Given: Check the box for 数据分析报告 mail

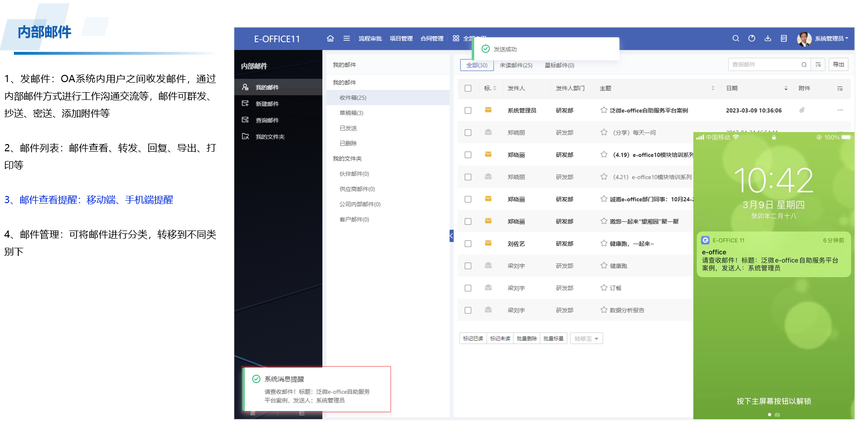Looking at the screenshot, I should coord(468,310).
